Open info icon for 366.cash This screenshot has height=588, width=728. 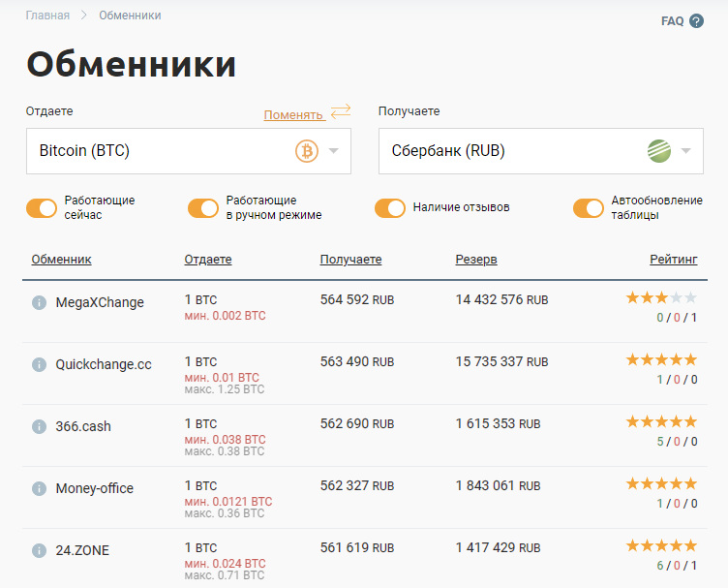click(39, 426)
